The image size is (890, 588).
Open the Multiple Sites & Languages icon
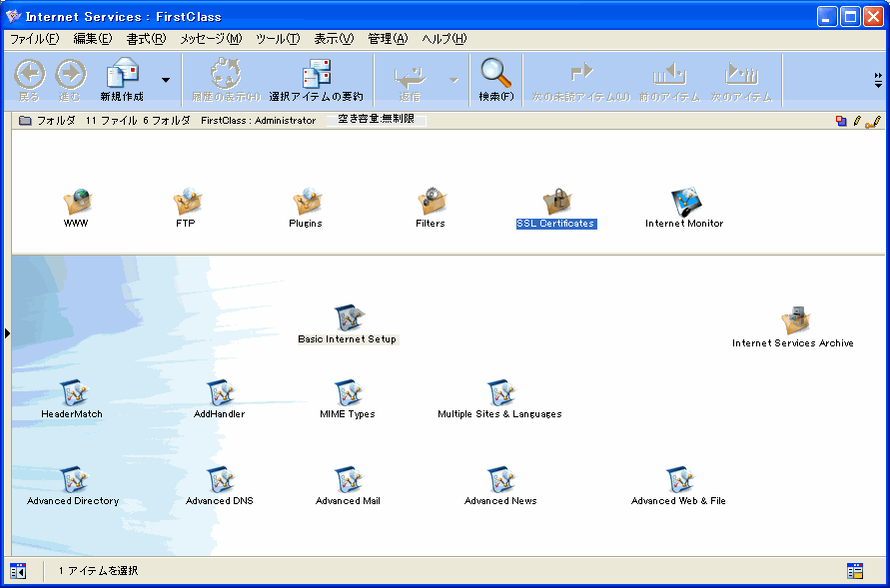tap(501, 393)
